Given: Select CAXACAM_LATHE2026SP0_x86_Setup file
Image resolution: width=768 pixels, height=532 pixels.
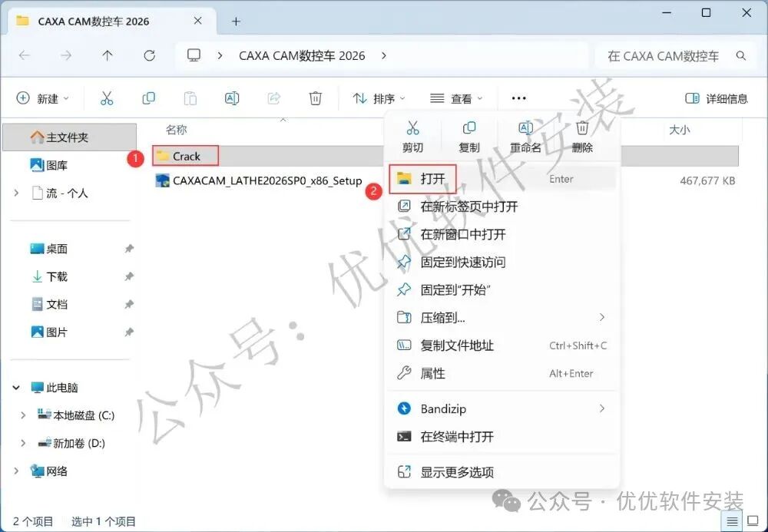Looking at the screenshot, I should coord(259,181).
